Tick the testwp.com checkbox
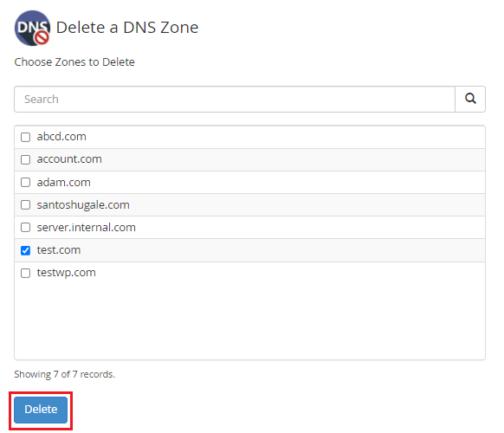 point(25,273)
